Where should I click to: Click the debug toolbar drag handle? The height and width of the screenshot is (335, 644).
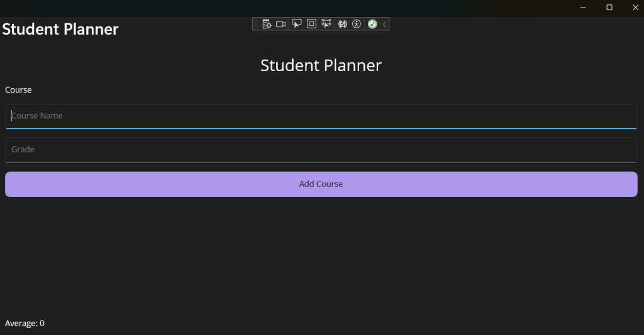pos(256,25)
